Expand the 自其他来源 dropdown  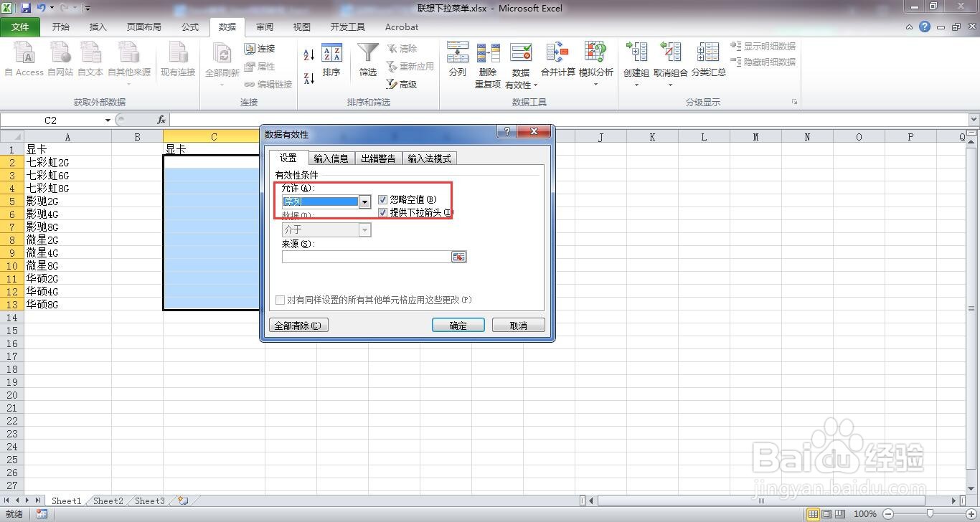click(x=129, y=84)
